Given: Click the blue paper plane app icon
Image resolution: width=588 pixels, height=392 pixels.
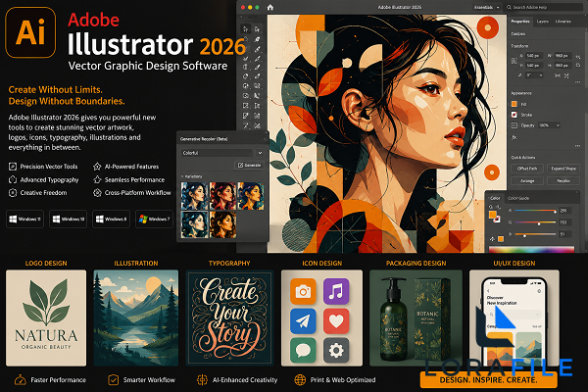Looking at the screenshot, I should (x=303, y=321).
